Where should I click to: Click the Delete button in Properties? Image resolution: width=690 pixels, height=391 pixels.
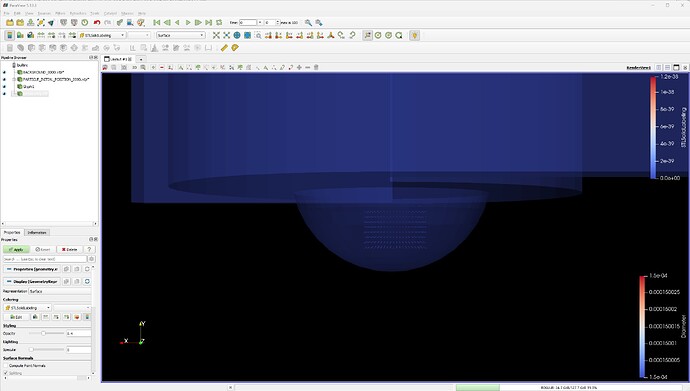pos(69,249)
